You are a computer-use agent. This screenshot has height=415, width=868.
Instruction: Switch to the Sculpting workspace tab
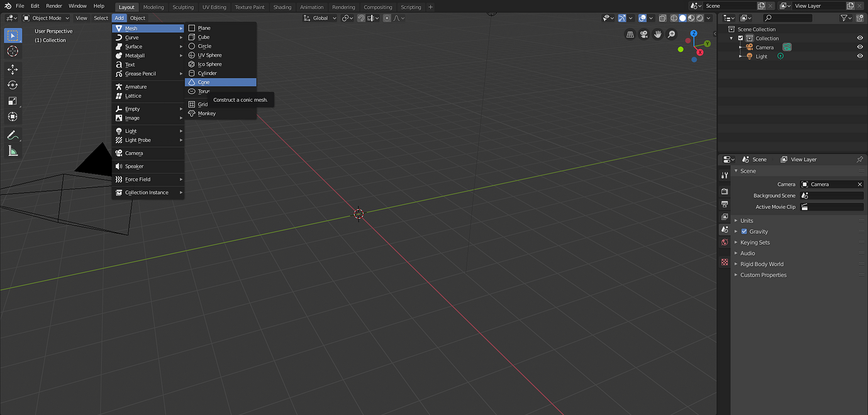(x=183, y=7)
